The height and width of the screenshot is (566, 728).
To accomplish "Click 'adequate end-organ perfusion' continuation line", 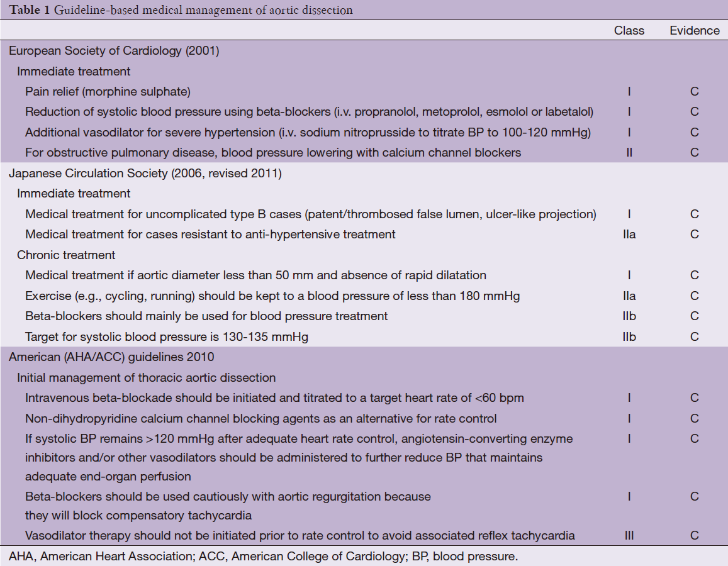I will coord(108,477).
